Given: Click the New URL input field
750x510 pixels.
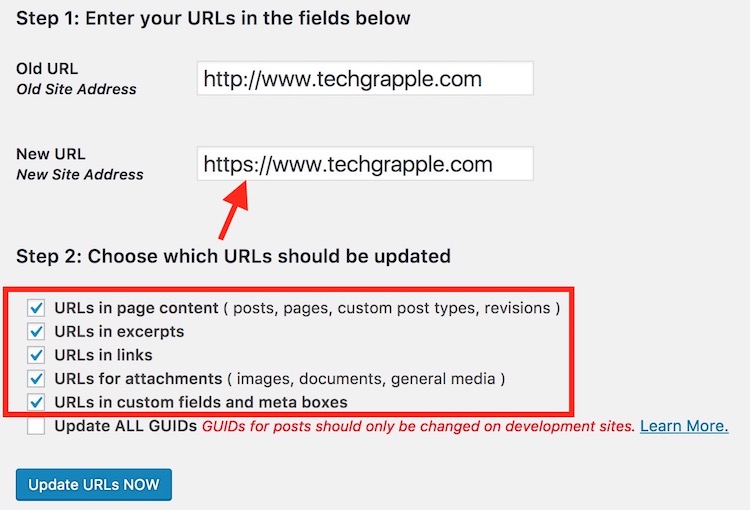Looking at the screenshot, I should [365, 164].
